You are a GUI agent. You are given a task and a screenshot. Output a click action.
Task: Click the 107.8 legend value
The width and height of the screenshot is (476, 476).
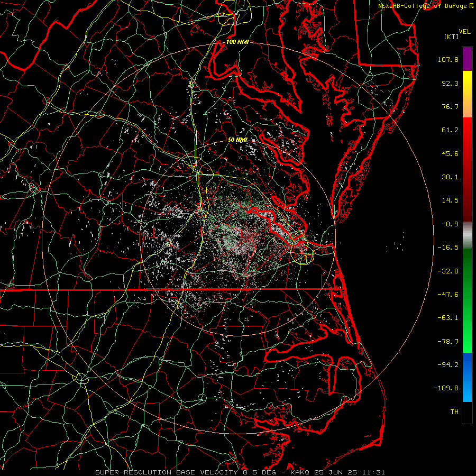click(x=448, y=59)
